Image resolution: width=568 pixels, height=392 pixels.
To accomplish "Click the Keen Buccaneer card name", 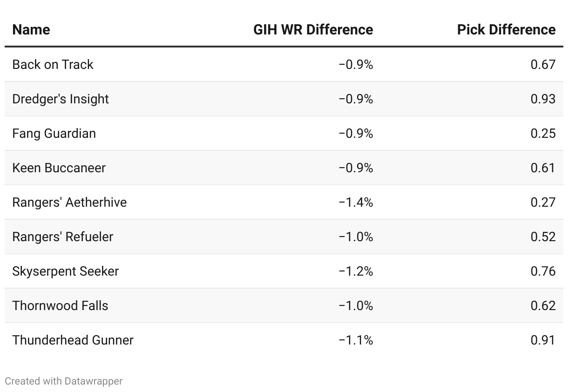I will [x=59, y=168].
